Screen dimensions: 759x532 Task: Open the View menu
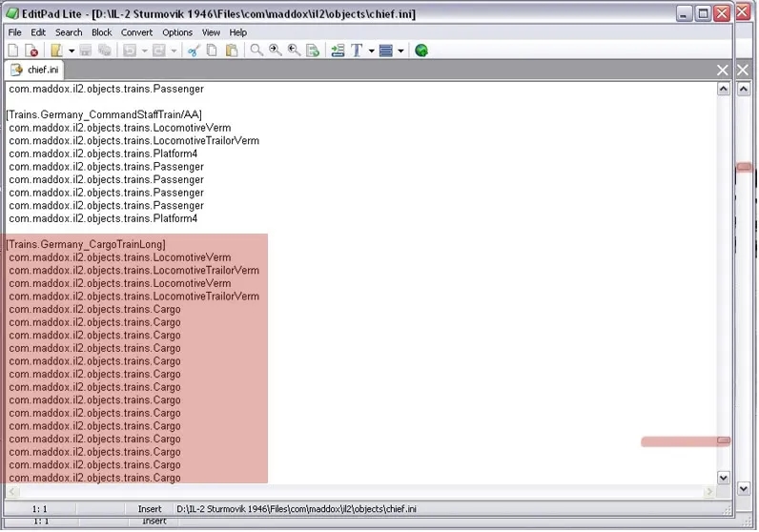[x=211, y=32]
